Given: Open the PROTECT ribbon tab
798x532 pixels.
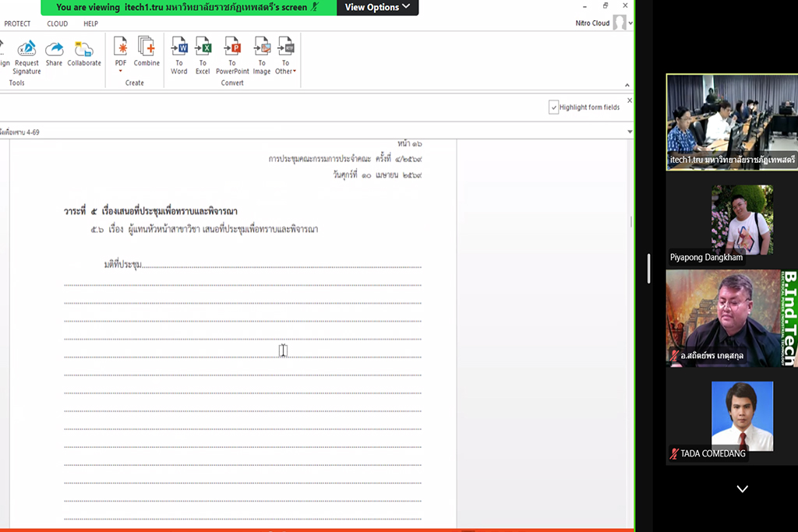Looking at the screenshot, I should pos(17,24).
